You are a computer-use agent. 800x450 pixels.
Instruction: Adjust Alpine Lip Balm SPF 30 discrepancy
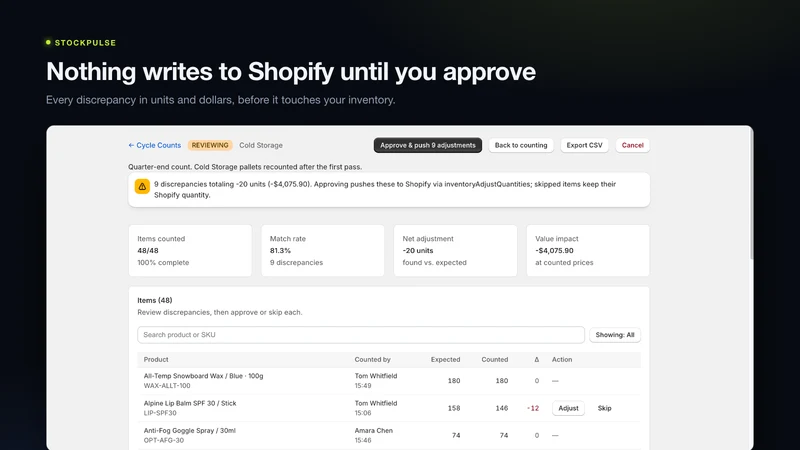(568, 408)
